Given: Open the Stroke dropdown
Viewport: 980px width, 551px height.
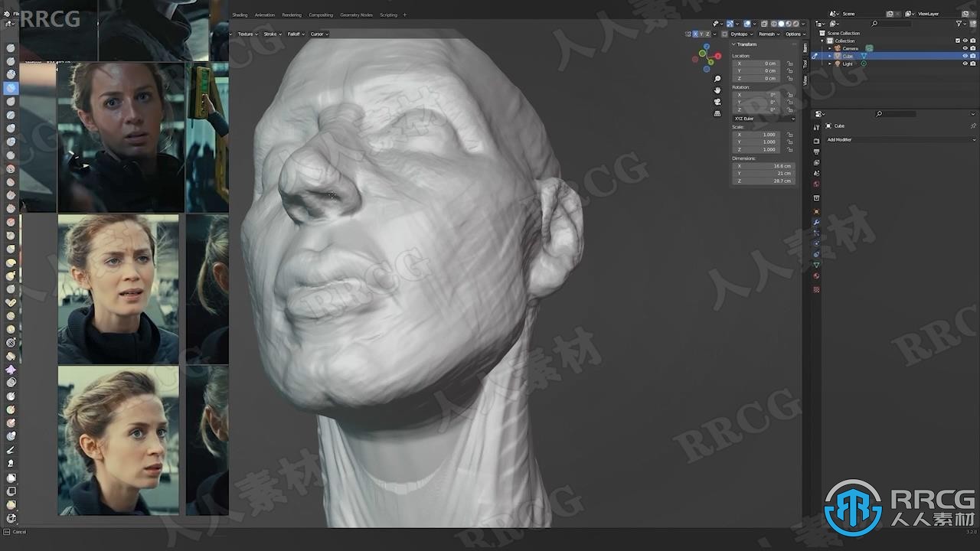Looking at the screenshot, I should [x=272, y=34].
